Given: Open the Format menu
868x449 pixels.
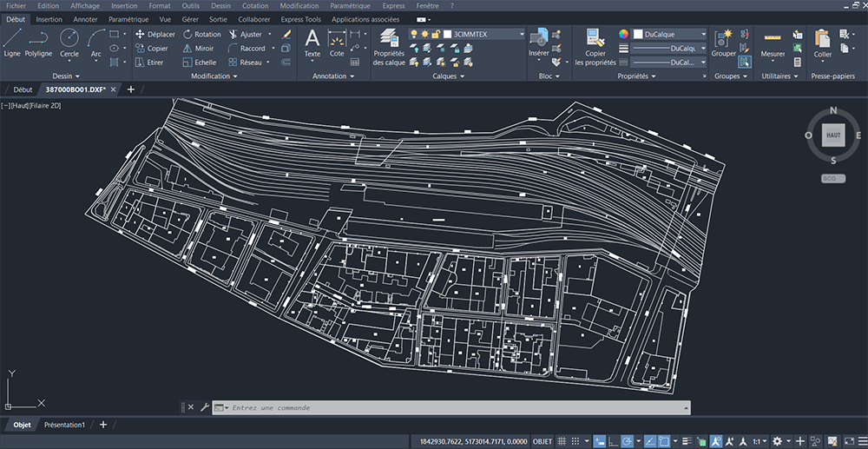Looking at the screenshot, I should [160, 5].
